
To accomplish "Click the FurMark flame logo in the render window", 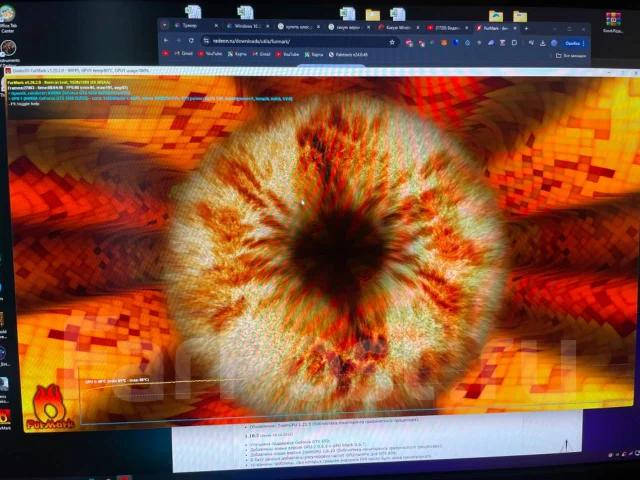I will [50, 408].
